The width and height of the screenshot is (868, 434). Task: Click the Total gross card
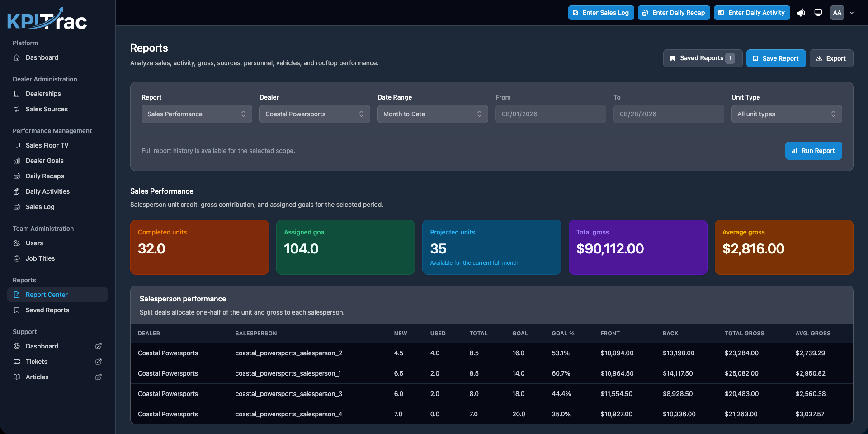tap(638, 247)
